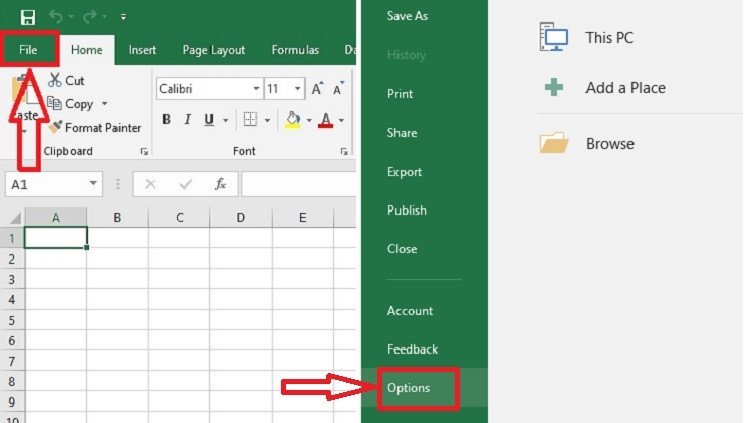Expand the Borders options arrow

(x=267, y=120)
